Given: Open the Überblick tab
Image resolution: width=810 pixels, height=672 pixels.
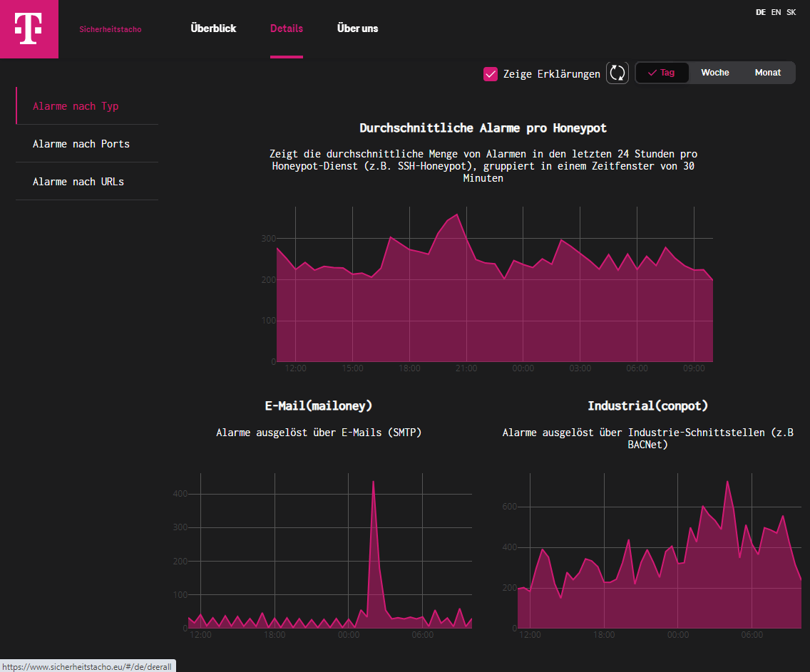Looking at the screenshot, I should pyautogui.click(x=213, y=29).
